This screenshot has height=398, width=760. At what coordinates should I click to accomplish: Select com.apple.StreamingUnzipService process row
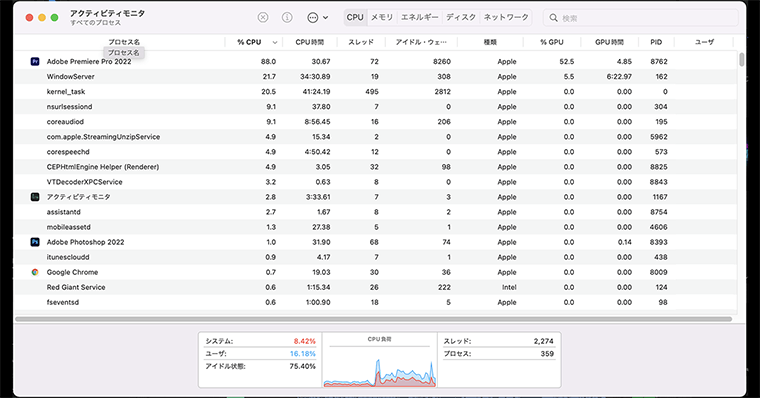(376, 137)
